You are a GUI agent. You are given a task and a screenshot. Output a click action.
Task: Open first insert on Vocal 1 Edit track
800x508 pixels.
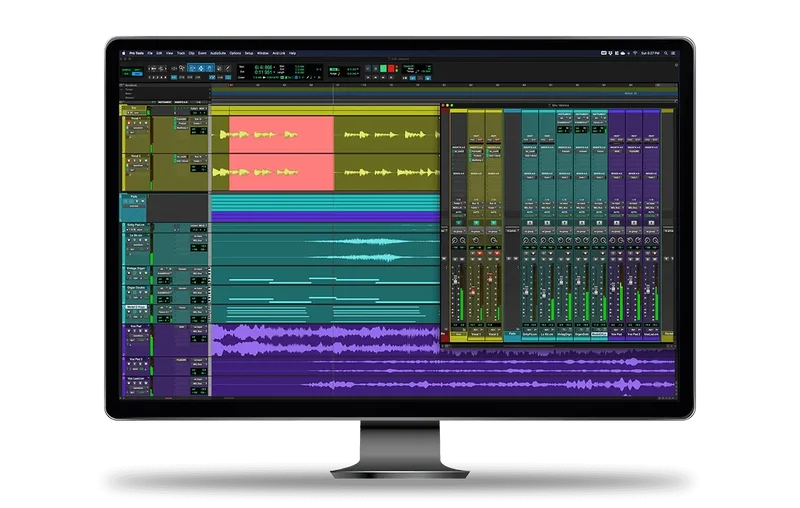coord(182,119)
